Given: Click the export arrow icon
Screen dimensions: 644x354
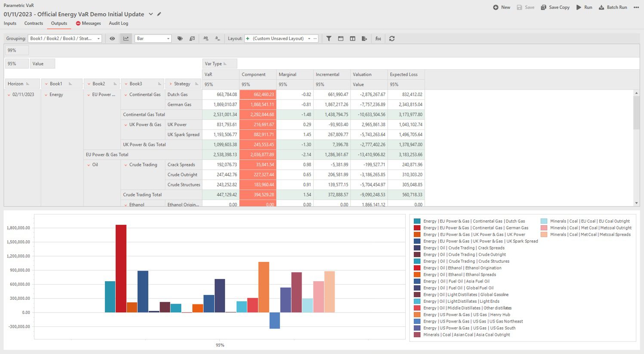Looking at the screenshot, I should click(364, 38).
